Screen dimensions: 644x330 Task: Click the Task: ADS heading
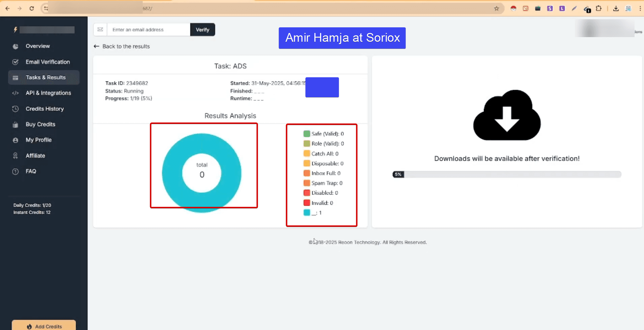(x=230, y=66)
